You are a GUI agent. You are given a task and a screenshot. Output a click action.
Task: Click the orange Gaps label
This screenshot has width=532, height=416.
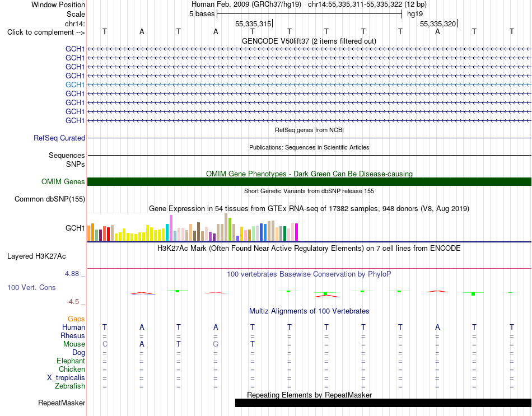pyautogui.click(x=76, y=319)
